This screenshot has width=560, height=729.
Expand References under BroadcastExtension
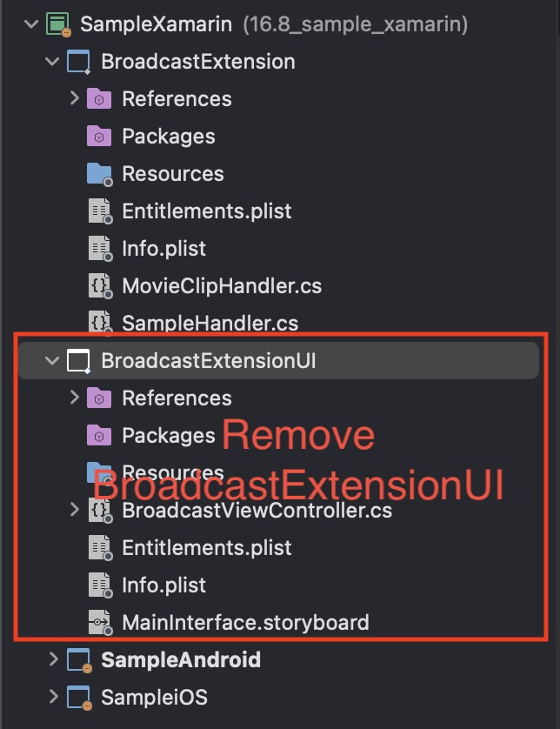[x=75, y=98]
